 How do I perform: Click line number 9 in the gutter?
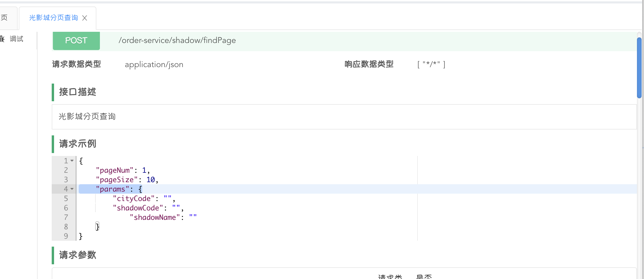coord(66,236)
